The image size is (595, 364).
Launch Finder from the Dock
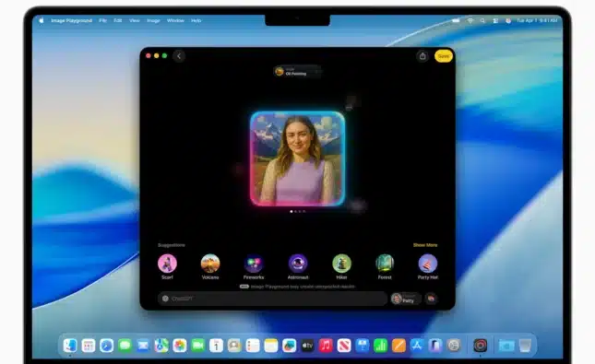pos(70,346)
